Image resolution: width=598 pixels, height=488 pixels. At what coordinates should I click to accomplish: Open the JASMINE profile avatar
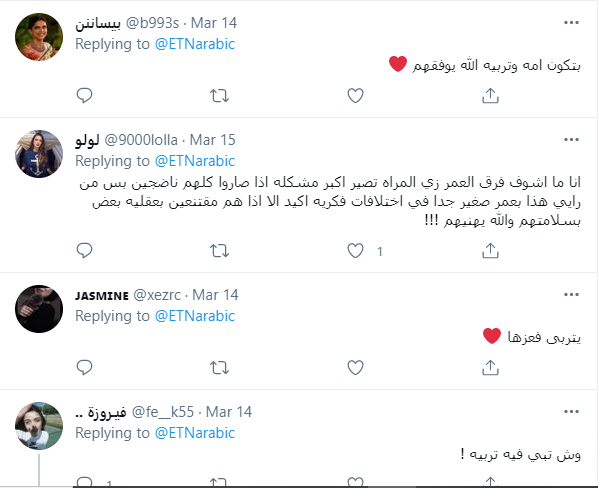coord(39,309)
